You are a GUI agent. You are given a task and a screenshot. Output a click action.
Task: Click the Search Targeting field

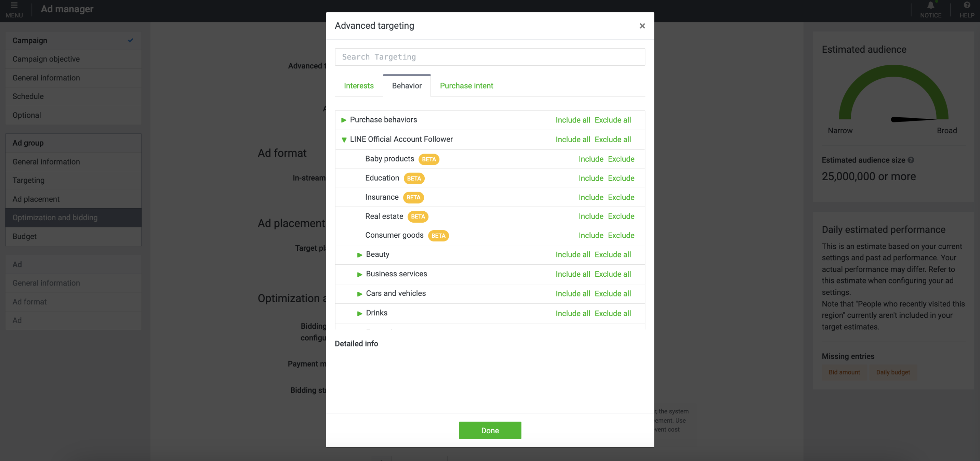coord(490,57)
